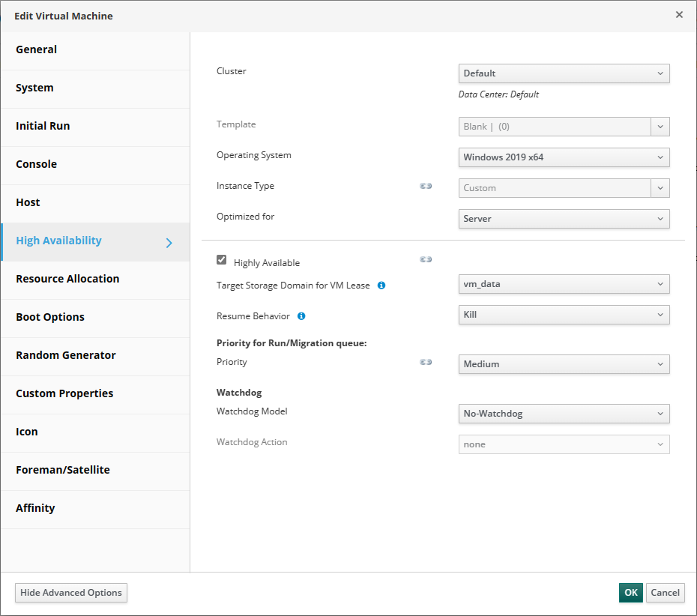This screenshot has width=697, height=616.
Task: Click the Data Center: Default text
Action: coord(498,94)
